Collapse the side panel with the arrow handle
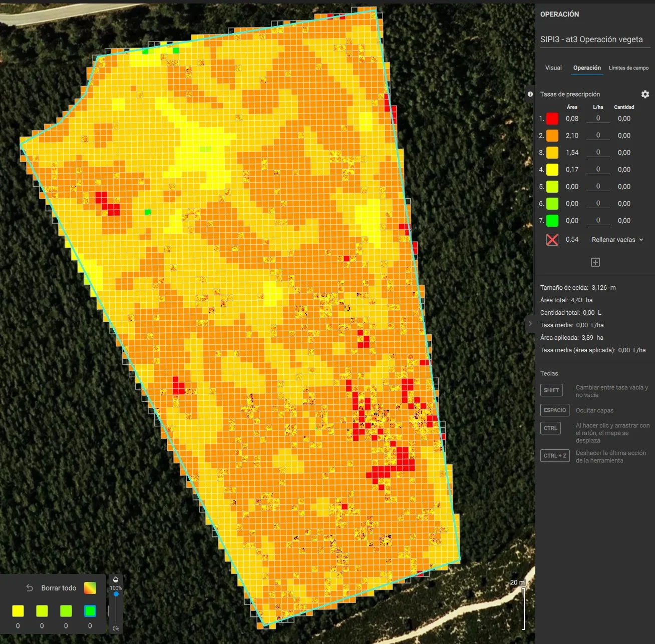 click(530, 324)
